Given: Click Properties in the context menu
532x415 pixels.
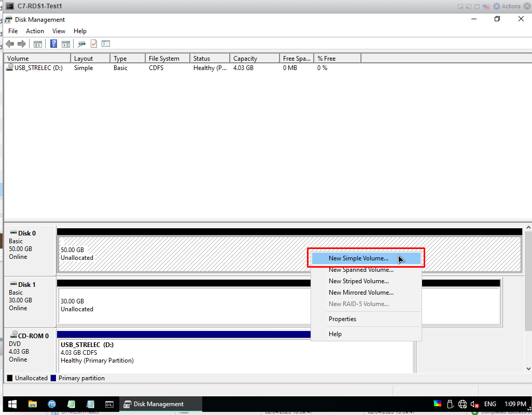Looking at the screenshot, I should (342, 319).
